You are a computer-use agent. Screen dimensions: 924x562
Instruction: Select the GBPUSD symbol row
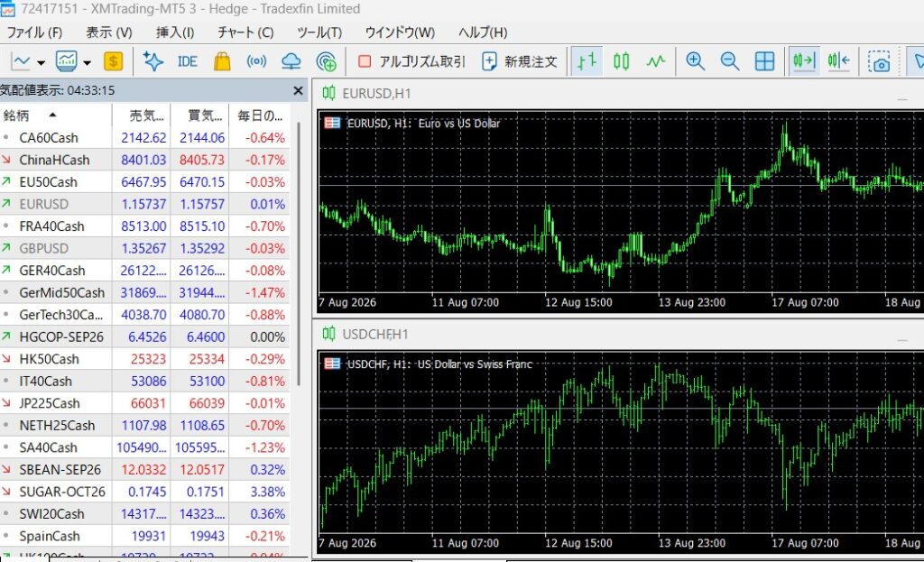[144, 248]
